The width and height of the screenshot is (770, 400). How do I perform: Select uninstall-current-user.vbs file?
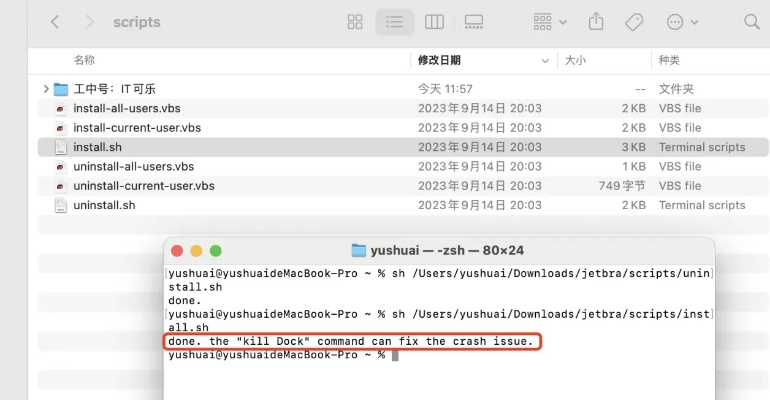(x=144, y=186)
